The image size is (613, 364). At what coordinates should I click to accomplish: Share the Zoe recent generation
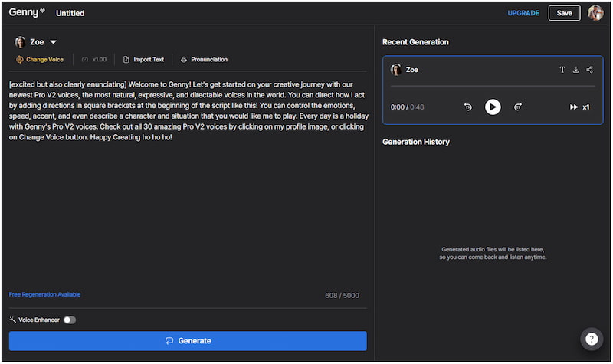[x=589, y=70]
